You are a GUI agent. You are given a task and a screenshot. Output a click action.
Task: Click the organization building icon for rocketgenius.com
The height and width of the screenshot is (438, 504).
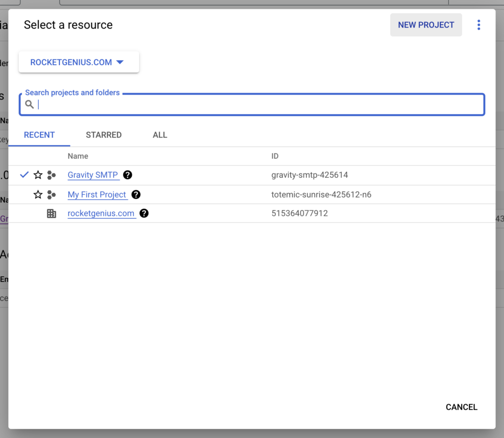(52, 213)
